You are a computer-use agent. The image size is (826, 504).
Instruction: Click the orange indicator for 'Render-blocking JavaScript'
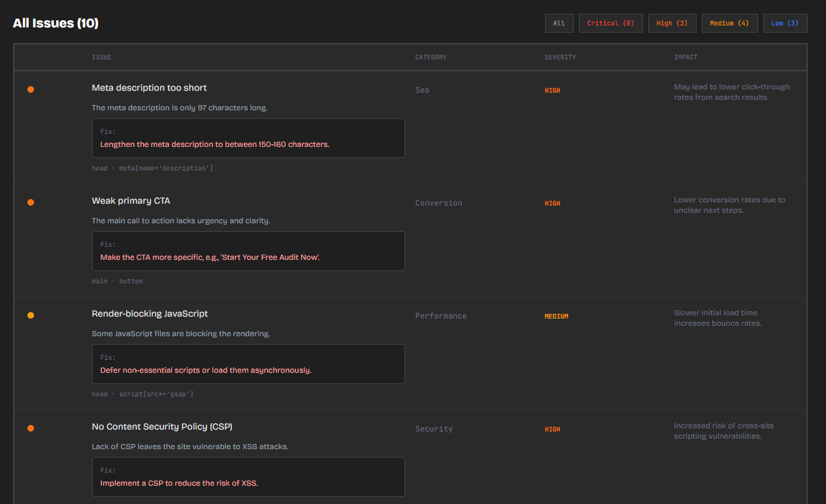coord(31,315)
